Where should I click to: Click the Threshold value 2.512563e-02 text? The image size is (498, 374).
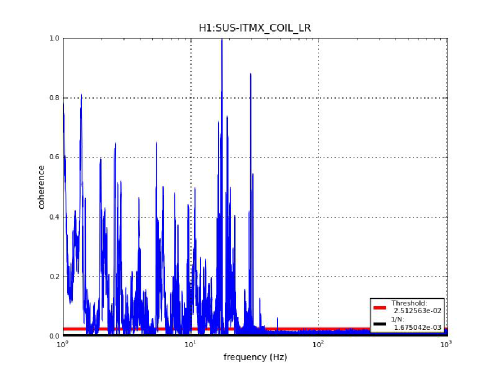417,311
